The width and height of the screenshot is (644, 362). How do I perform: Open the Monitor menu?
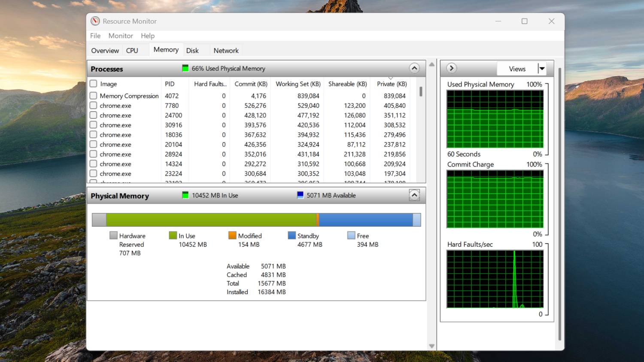[x=121, y=36]
